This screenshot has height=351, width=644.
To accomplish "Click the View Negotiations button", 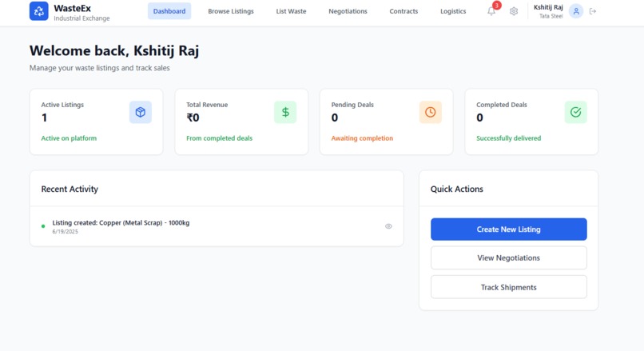I will pos(509,258).
